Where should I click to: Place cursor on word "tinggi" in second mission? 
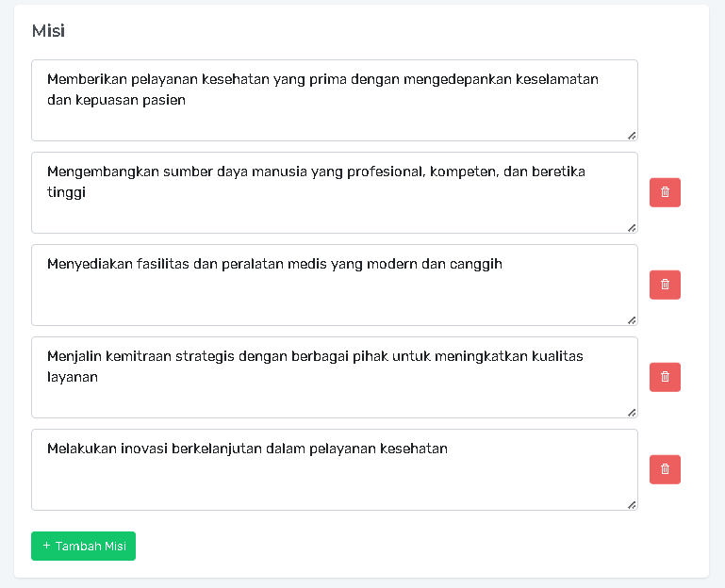point(66,192)
